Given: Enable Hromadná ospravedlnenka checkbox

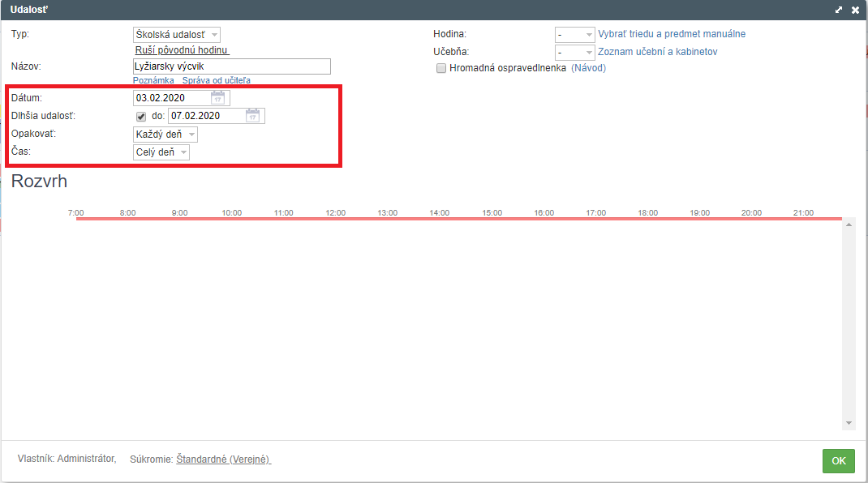Looking at the screenshot, I should (x=441, y=68).
